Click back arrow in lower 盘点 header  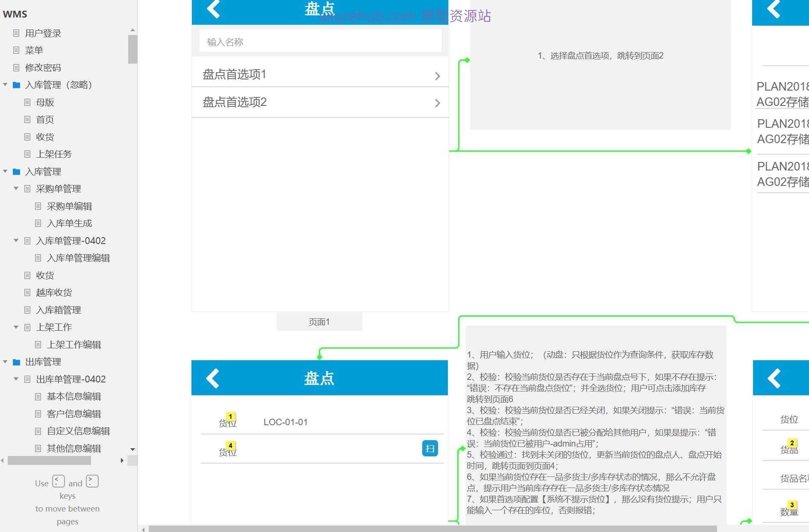pyautogui.click(x=212, y=378)
